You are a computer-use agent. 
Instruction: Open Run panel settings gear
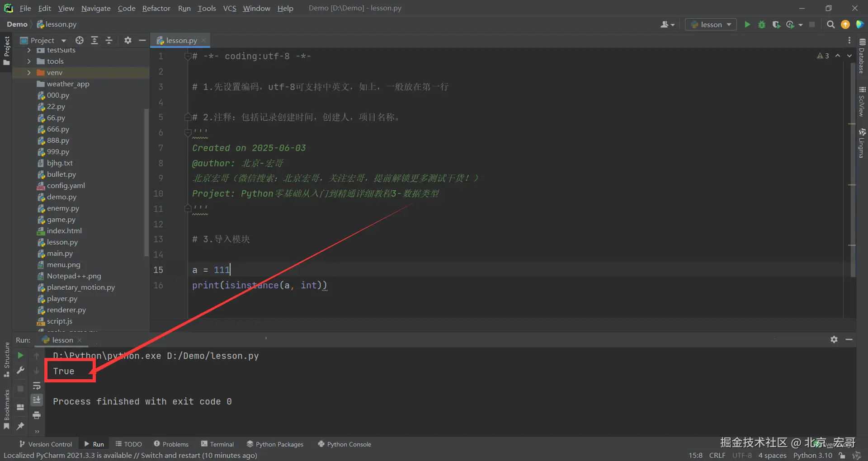834,339
